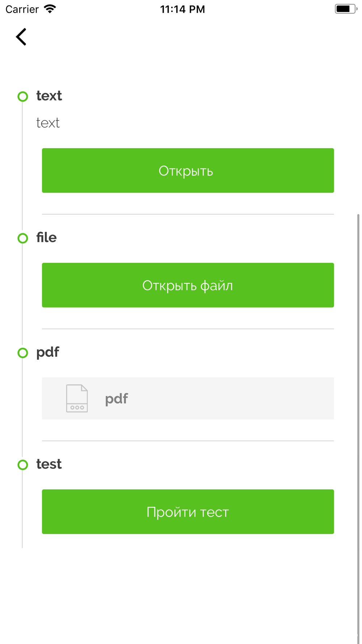Open the pdf attachment row
Viewport: 362px width, 644px height.
click(x=188, y=398)
